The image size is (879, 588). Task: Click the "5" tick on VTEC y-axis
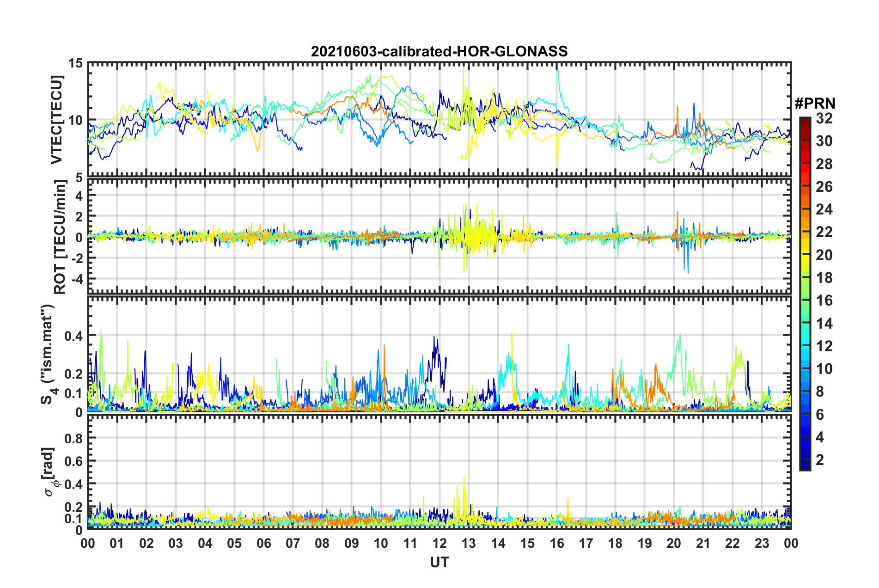point(79,178)
